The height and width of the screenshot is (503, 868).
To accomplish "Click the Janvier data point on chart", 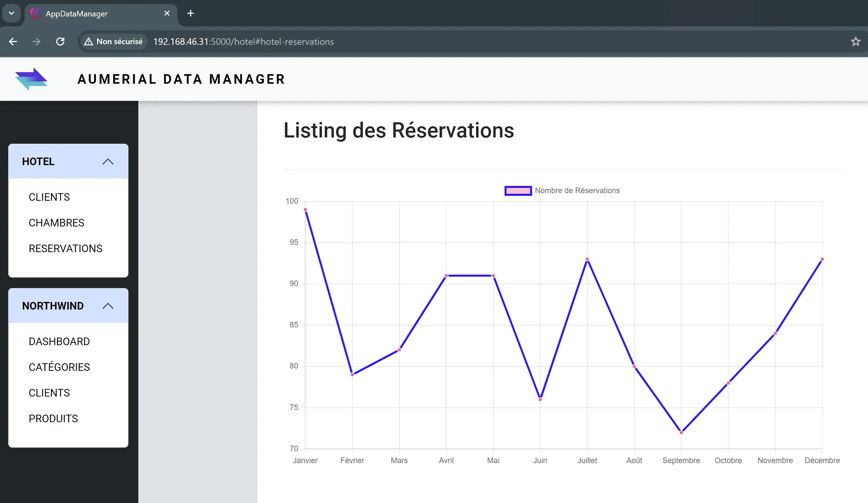I will 305,210.
